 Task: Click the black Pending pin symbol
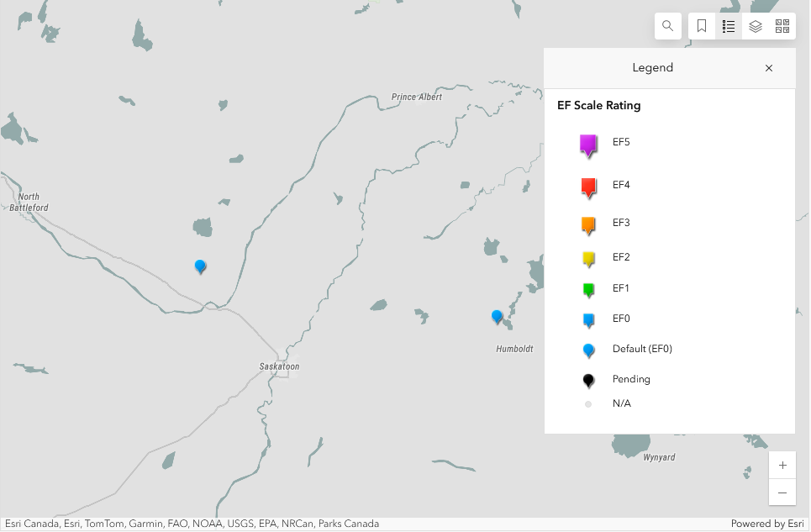[x=588, y=381]
